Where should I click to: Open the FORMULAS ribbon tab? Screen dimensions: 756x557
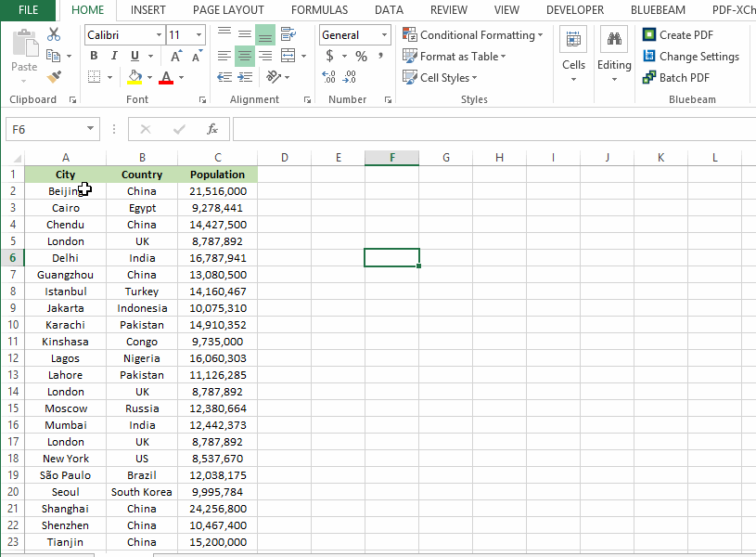(319, 10)
